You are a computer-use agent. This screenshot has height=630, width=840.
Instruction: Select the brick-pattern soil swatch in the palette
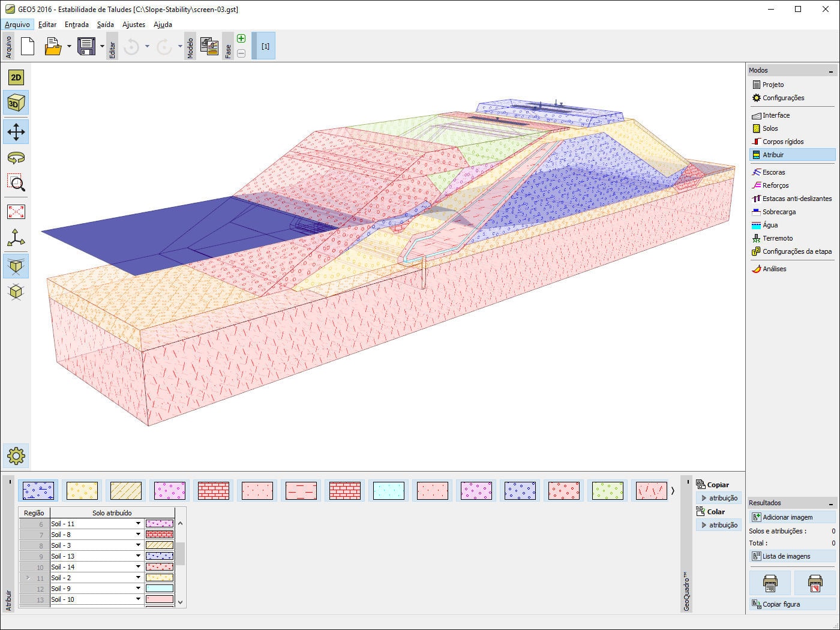coord(213,490)
